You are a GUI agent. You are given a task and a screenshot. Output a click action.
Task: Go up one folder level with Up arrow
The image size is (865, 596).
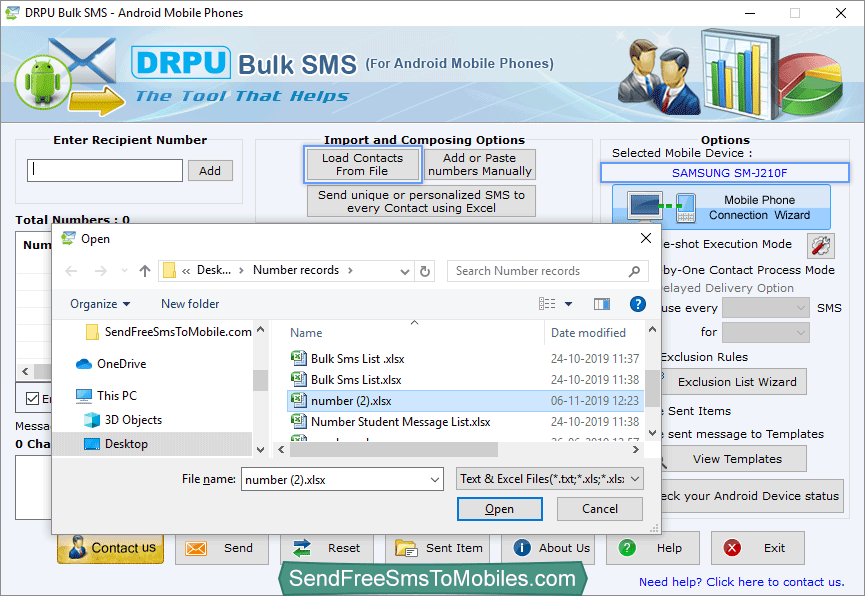(145, 271)
